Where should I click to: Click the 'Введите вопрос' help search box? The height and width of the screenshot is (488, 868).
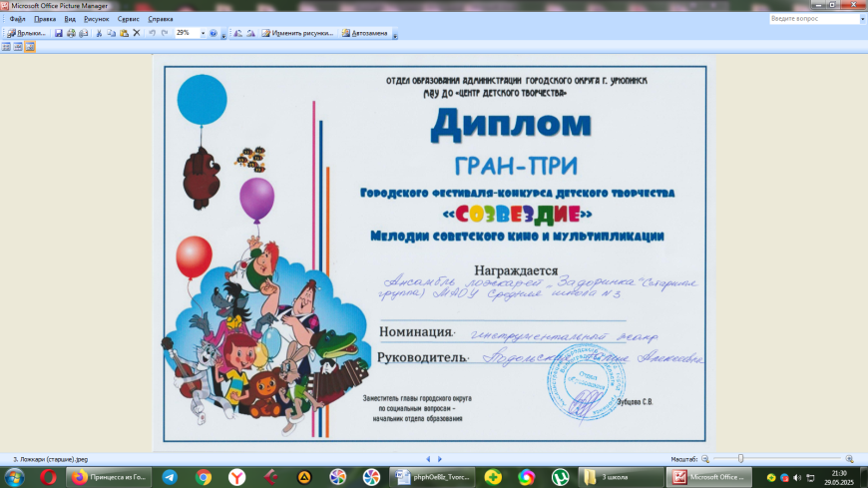click(x=814, y=19)
